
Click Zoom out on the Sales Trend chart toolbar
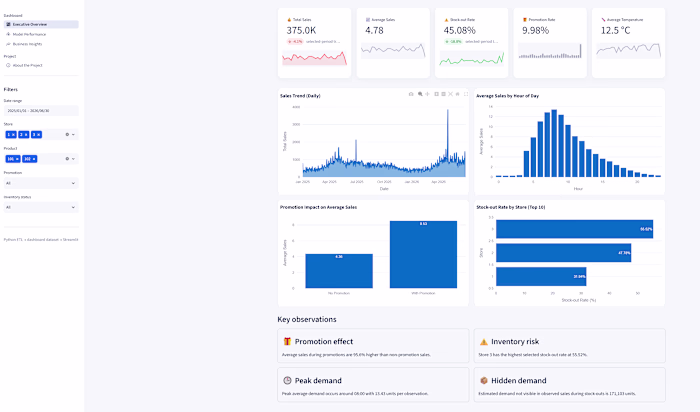pyautogui.click(x=443, y=94)
